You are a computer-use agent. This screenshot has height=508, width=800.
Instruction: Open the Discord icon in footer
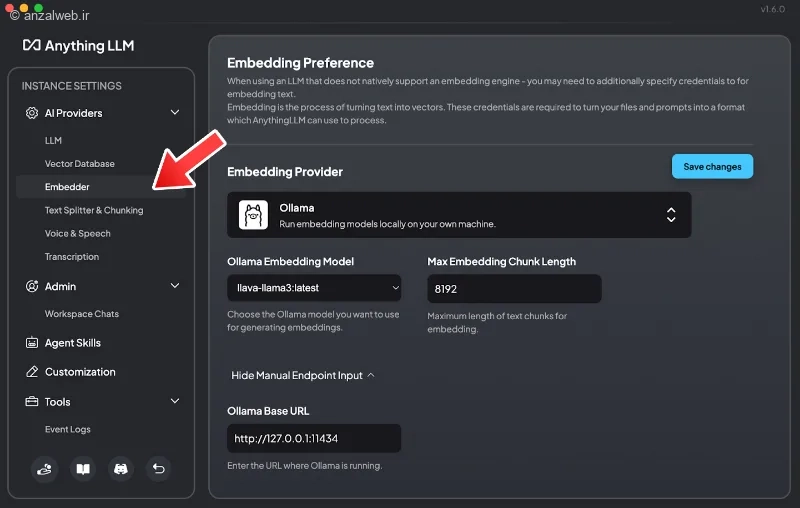point(120,469)
